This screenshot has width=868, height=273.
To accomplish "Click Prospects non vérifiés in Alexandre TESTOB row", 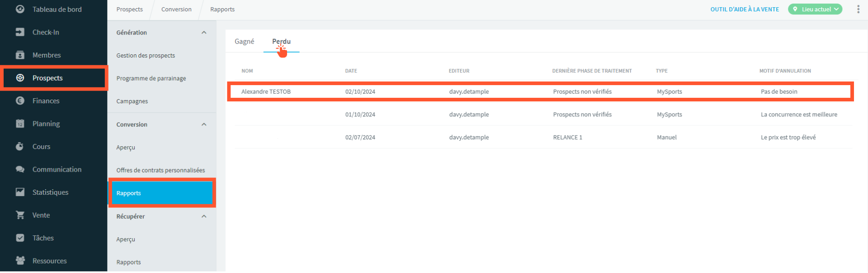I will [x=582, y=91].
